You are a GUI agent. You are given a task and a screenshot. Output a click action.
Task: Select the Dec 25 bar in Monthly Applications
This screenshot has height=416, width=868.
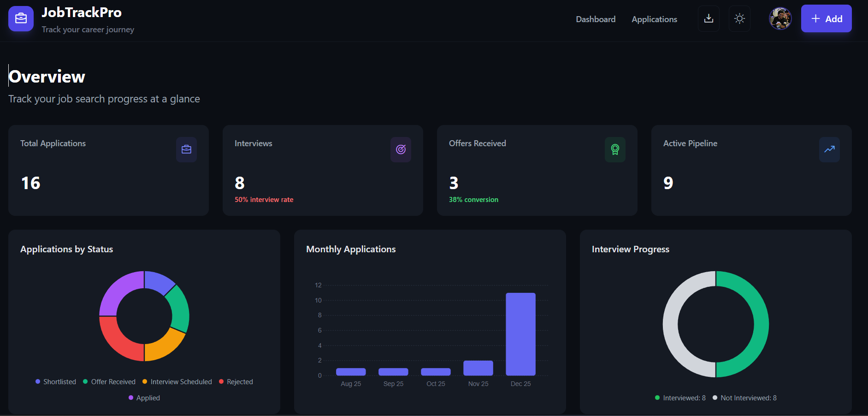point(520,334)
